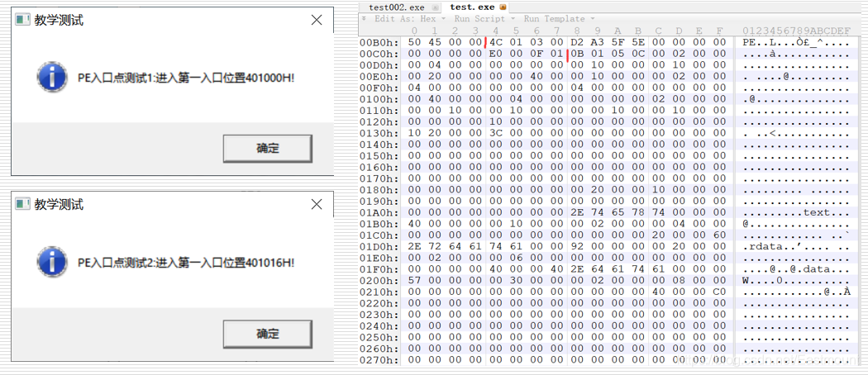The width and height of the screenshot is (868, 375).
Task: Click hex byte 30 in row 0200h
Action: (516, 280)
